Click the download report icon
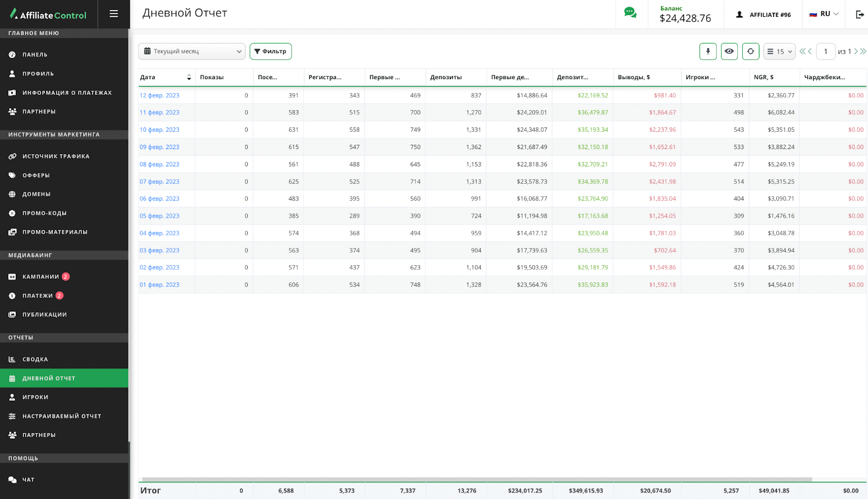This screenshot has height=499, width=868. [707, 52]
